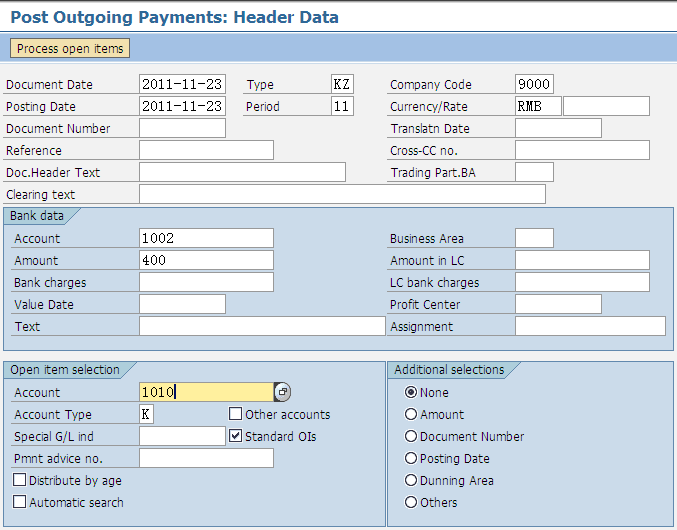Focus the Bank charges input field

tap(206, 282)
